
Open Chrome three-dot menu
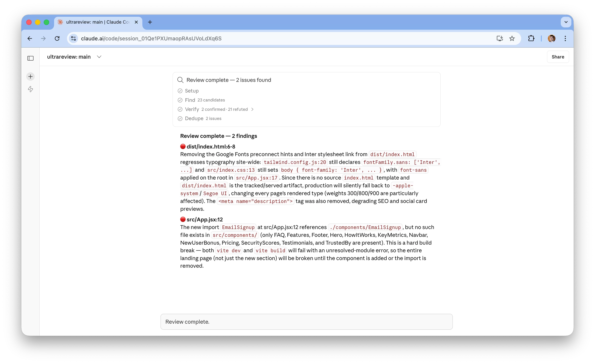coord(565,38)
